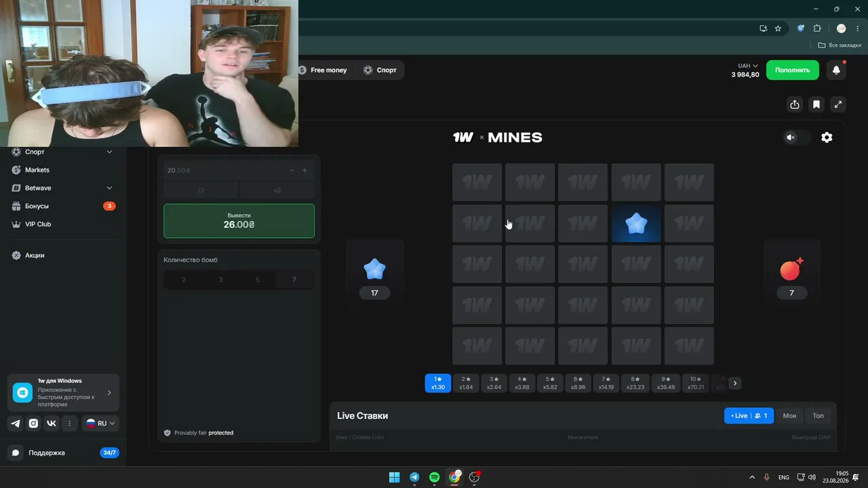Double the bet with x2 button
This screenshot has height=488, width=868.
point(277,190)
